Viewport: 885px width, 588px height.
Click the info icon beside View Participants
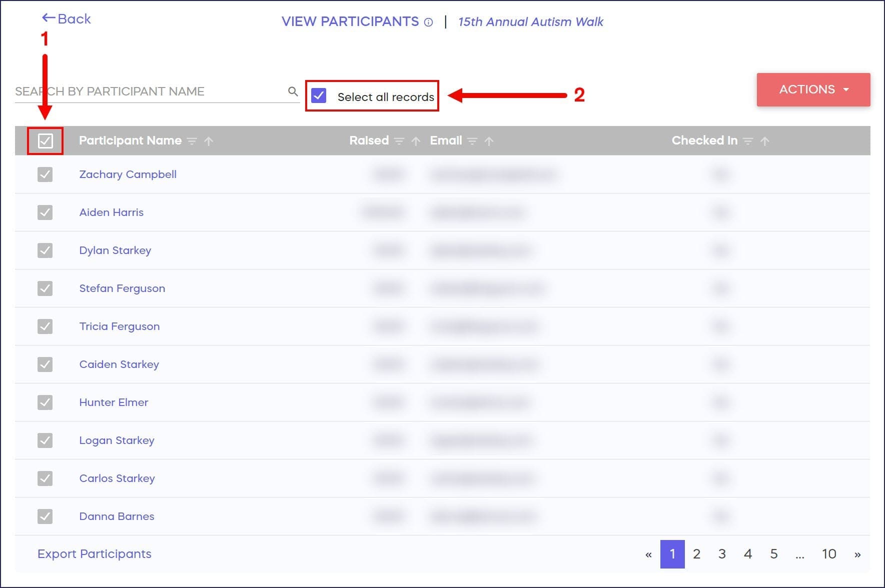click(429, 22)
